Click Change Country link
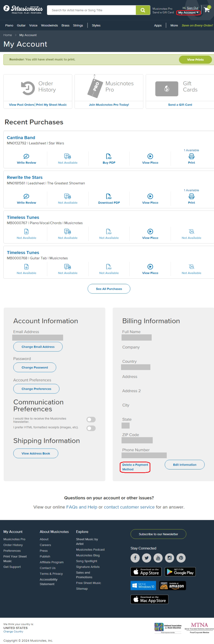Image resolution: width=214 pixels, height=644 pixels. (13, 632)
